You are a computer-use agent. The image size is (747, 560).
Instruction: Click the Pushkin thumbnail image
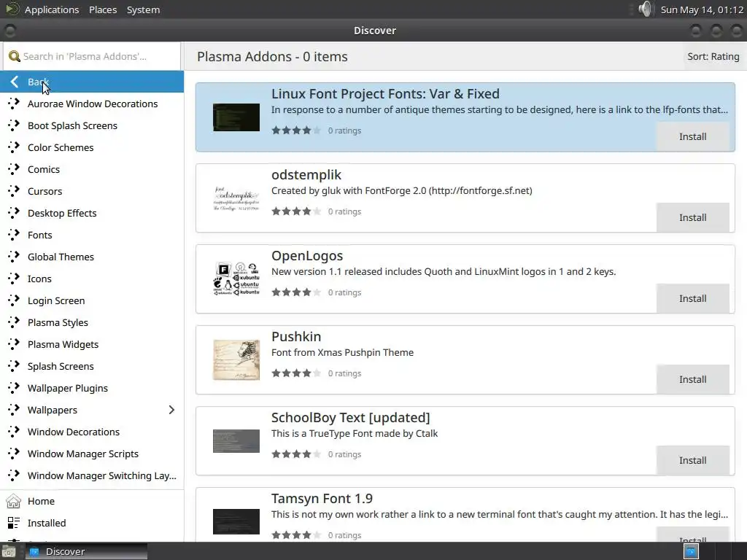tap(236, 359)
